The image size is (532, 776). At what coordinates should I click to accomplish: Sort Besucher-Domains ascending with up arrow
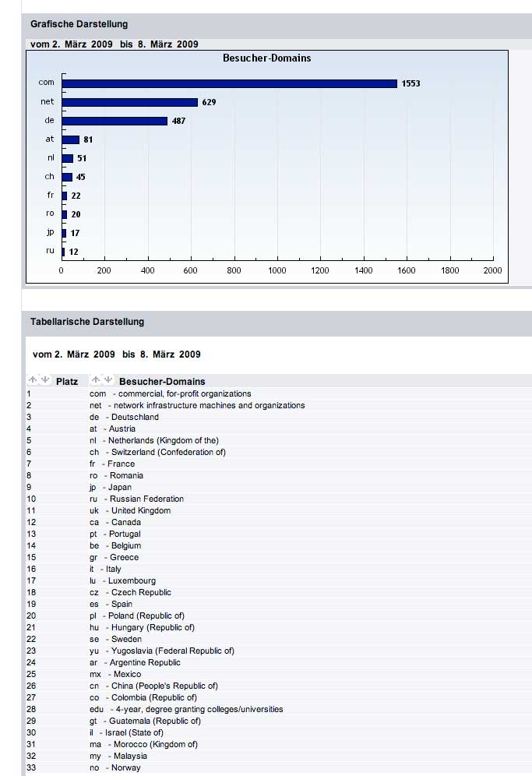click(96, 380)
